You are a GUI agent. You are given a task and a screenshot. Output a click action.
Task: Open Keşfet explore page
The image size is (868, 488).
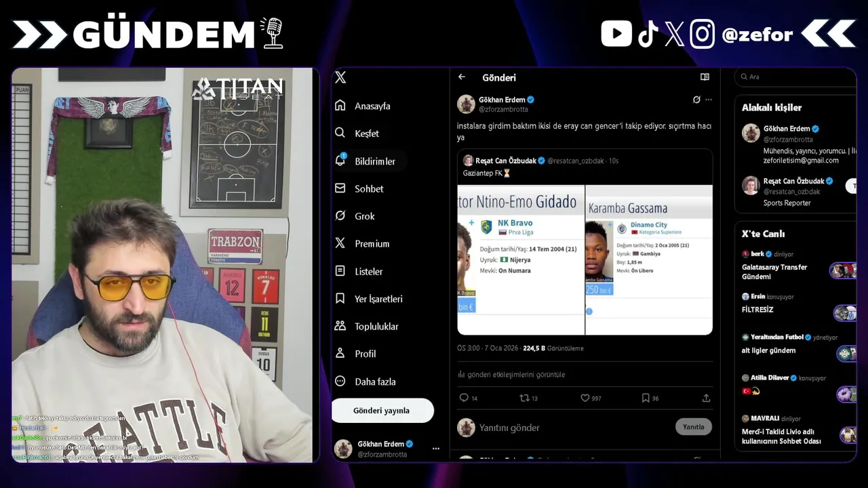pyautogui.click(x=357, y=134)
